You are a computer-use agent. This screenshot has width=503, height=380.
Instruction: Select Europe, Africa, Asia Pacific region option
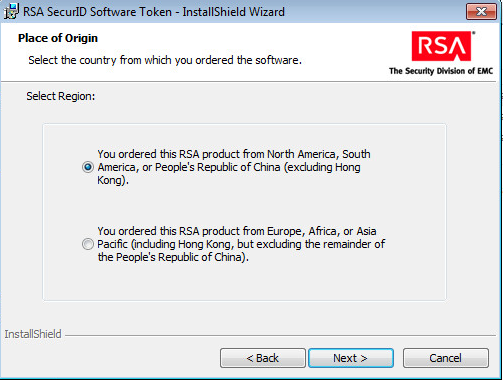coord(88,244)
